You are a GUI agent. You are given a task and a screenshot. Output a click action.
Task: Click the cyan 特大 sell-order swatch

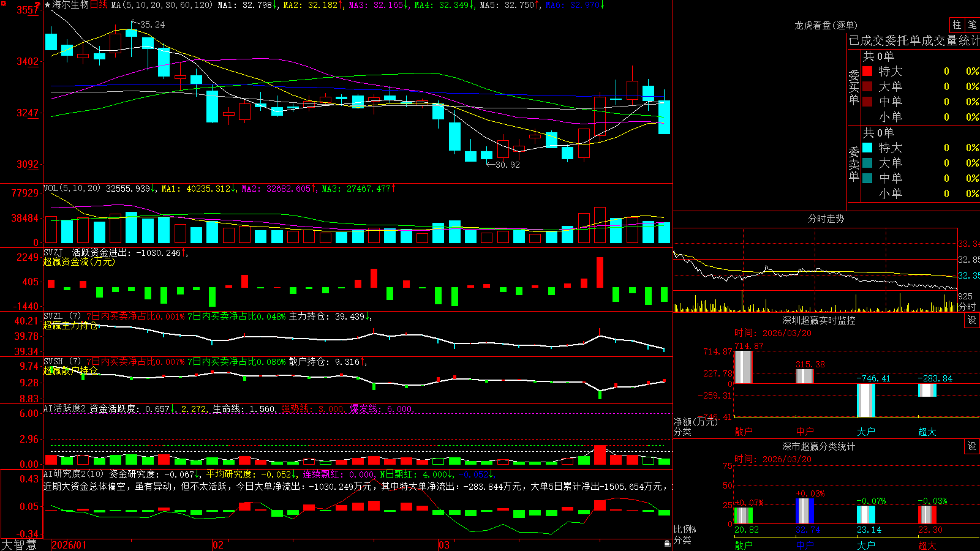(x=867, y=148)
